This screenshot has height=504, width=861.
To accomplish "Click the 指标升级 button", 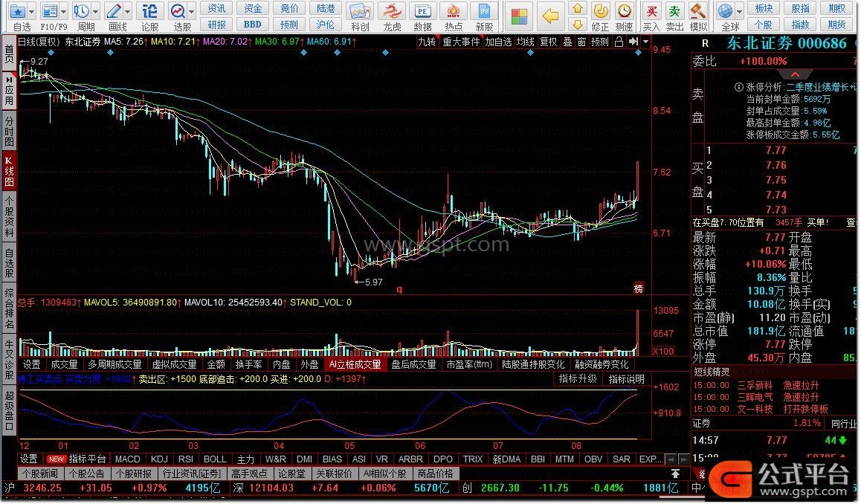I will coord(578,379).
